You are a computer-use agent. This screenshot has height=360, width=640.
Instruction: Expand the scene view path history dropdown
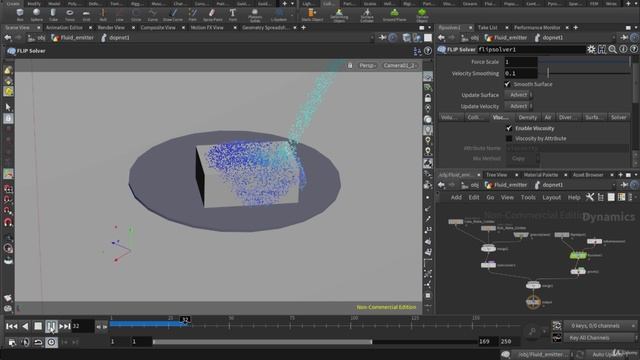coord(371,38)
